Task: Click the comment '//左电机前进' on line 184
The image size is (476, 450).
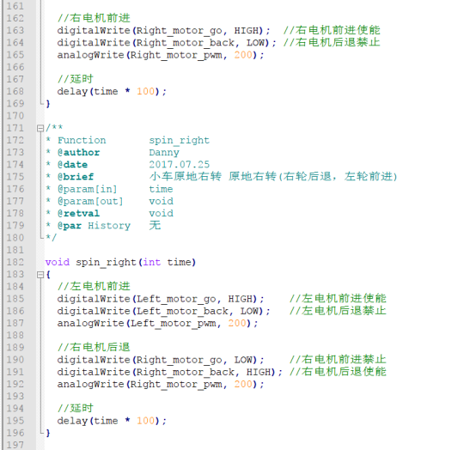Action: tap(94, 287)
